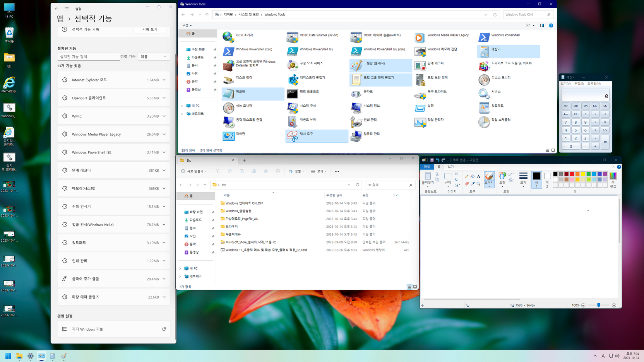Switch to large icons view in Etc status bar
This screenshot has height=362, width=644.
415,287
